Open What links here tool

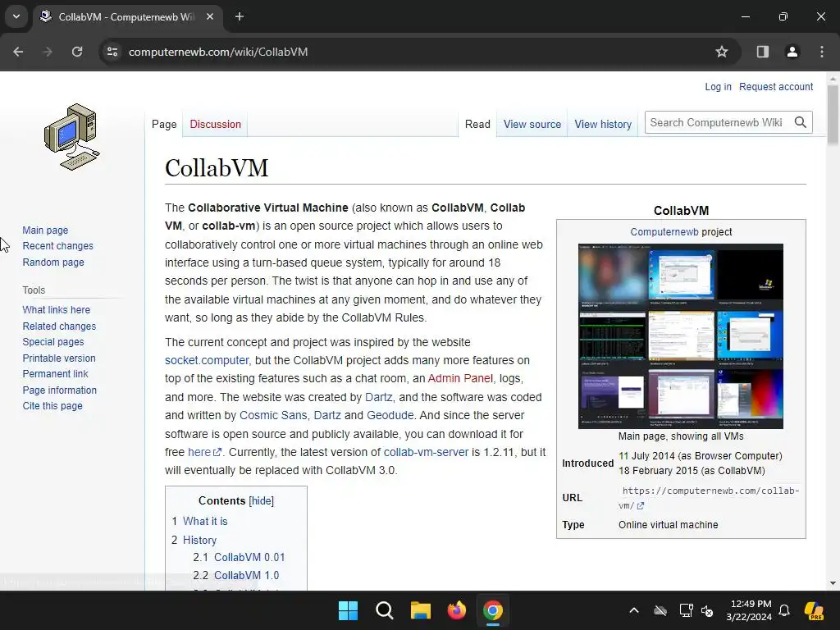coord(57,309)
